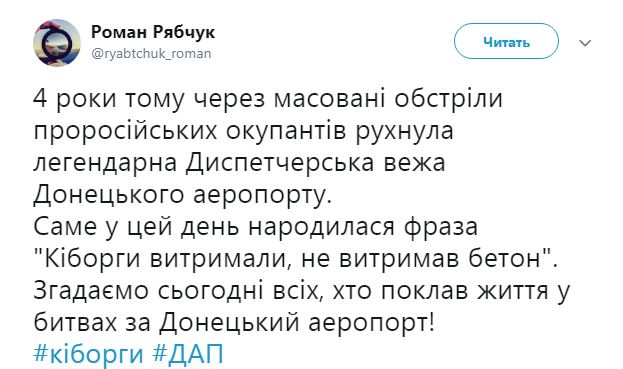
Task: Follow the author with the Читать button
Action: (506, 41)
